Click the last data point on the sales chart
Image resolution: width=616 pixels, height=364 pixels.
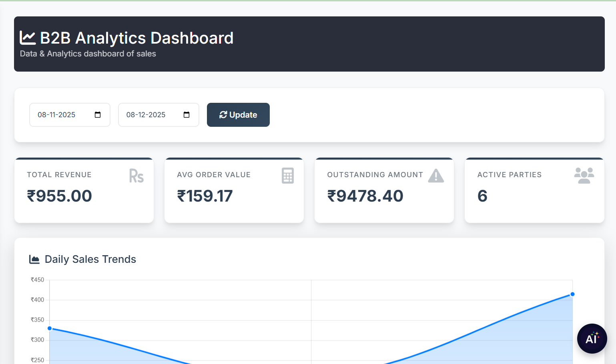[x=572, y=294]
